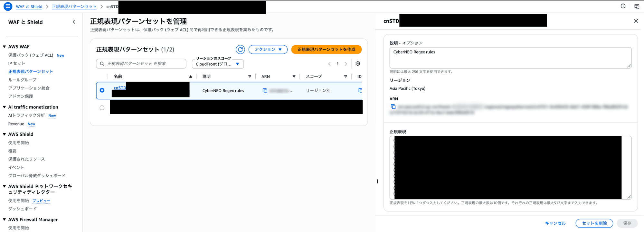This screenshot has height=232, width=644.
Task: Click the 正規表現パターンセット を検索 search field
Action: (141, 64)
